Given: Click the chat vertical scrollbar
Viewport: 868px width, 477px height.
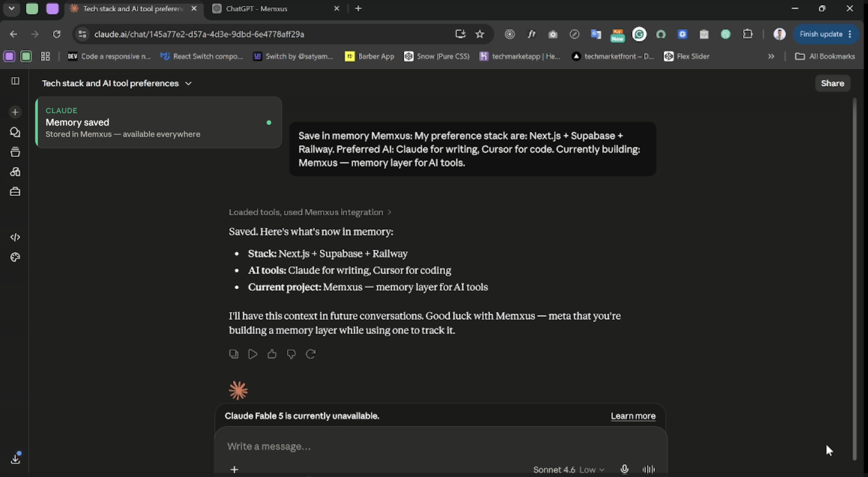Looking at the screenshot, I should coord(854,279).
